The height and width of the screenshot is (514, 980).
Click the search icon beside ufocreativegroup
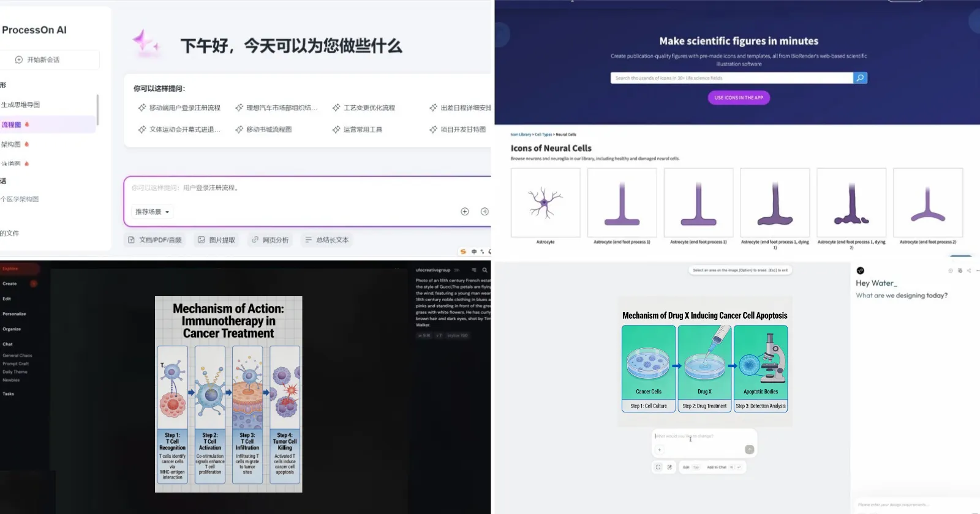click(x=484, y=270)
